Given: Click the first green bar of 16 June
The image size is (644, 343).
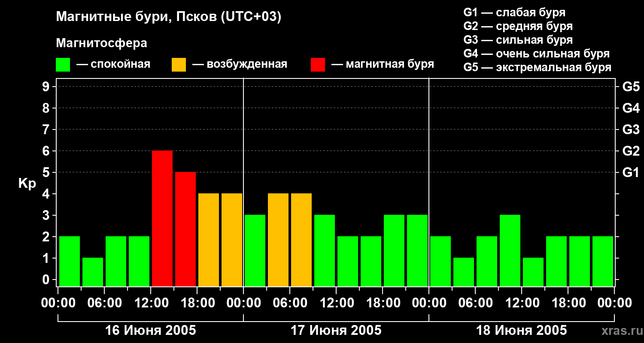Looking at the screenshot, I should (70, 261).
